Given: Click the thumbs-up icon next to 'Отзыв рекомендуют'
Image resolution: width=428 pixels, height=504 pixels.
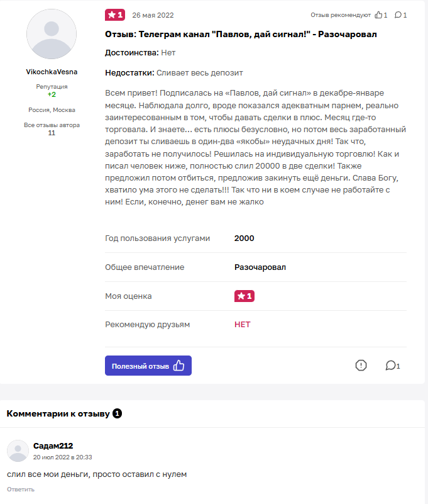Looking at the screenshot, I should pos(378,14).
